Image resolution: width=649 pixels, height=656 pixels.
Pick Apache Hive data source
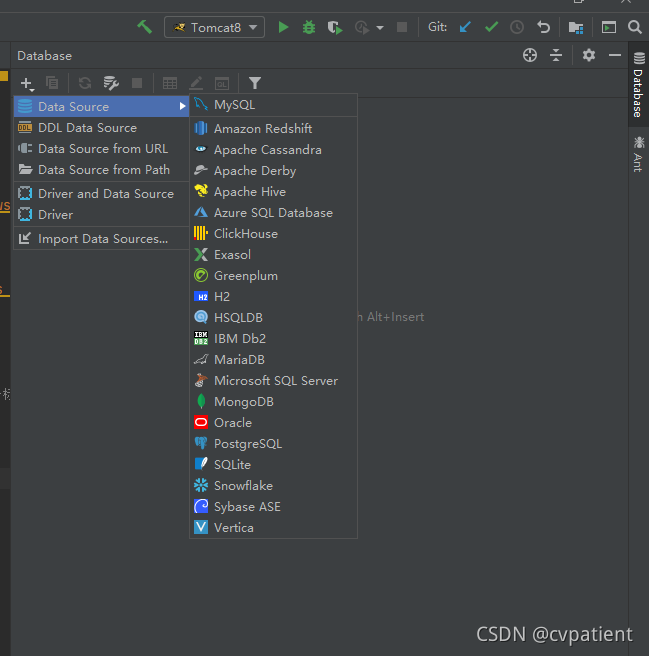tap(274, 191)
